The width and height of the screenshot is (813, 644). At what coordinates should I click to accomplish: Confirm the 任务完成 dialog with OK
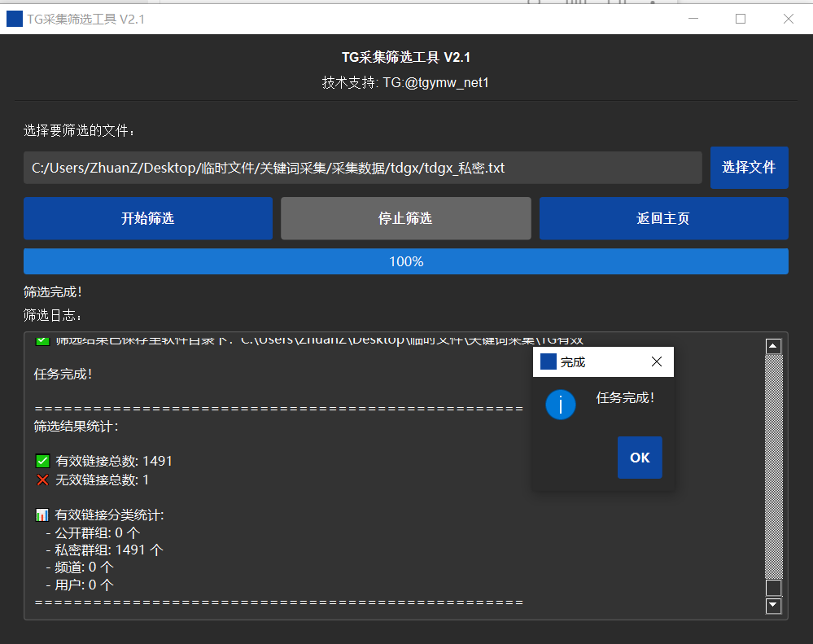(640, 458)
